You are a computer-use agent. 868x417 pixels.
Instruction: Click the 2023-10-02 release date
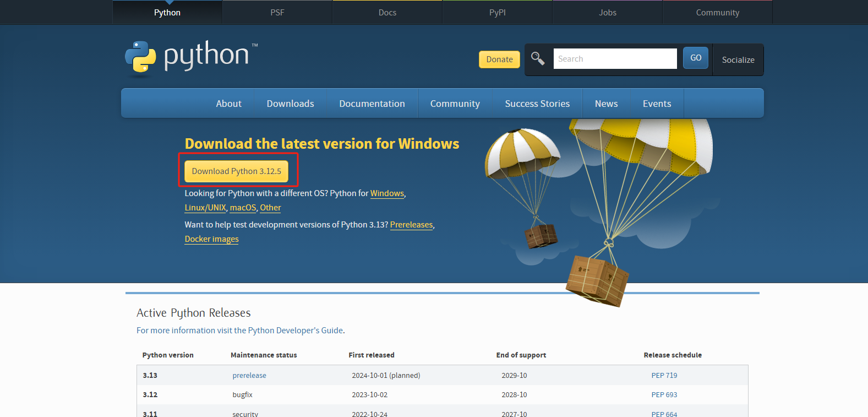tap(370, 395)
